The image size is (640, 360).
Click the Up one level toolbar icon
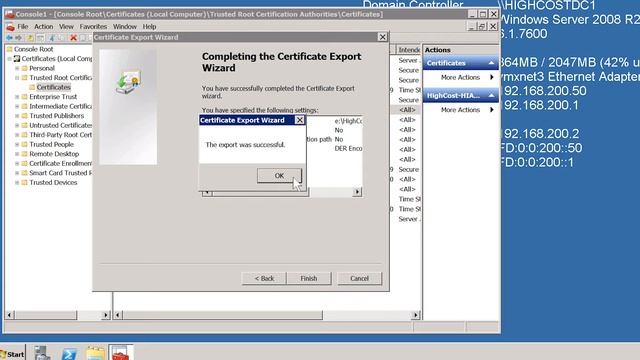tap(30, 38)
